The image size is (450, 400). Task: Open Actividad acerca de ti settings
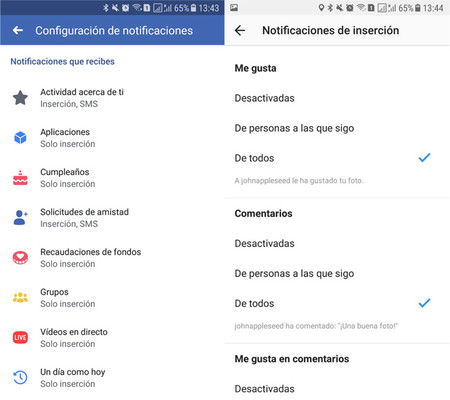[112, 98]
